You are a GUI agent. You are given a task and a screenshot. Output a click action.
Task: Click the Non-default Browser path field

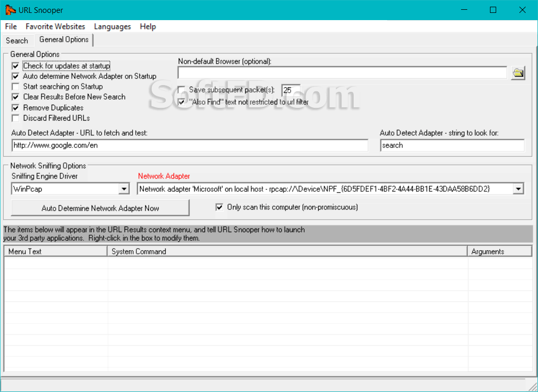click(x=342, y=73)
